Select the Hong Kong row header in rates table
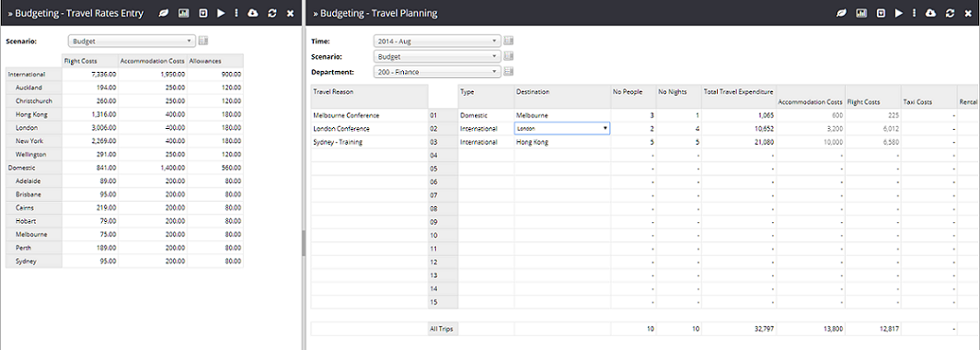 click(x=34, y=114)
